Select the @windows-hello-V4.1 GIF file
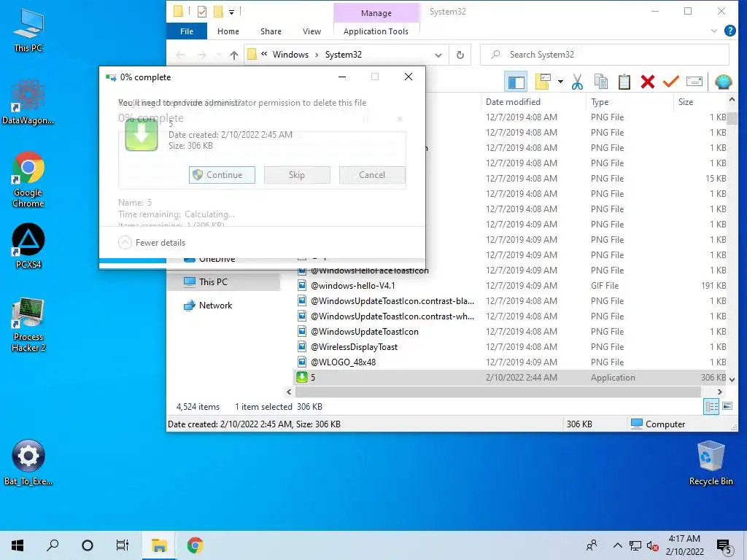 (353, 286)
